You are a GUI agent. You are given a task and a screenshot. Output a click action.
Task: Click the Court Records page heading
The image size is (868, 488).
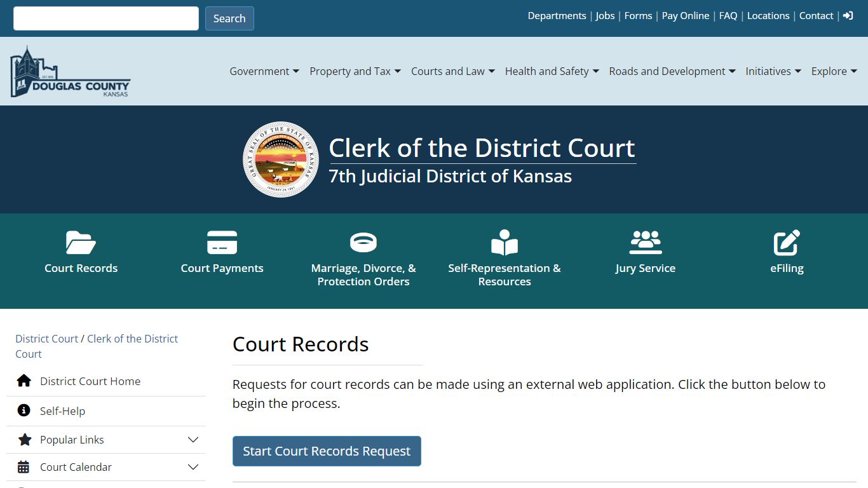(x=301, y=344)
